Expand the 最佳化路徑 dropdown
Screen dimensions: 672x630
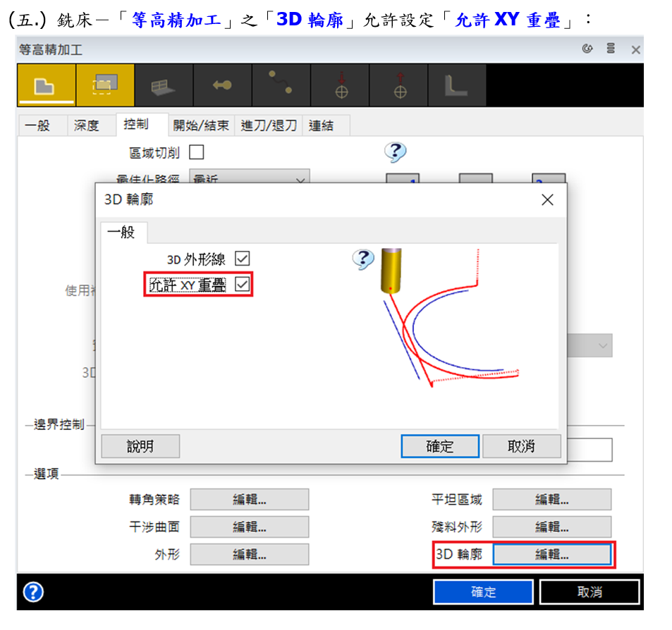point(300,180)
